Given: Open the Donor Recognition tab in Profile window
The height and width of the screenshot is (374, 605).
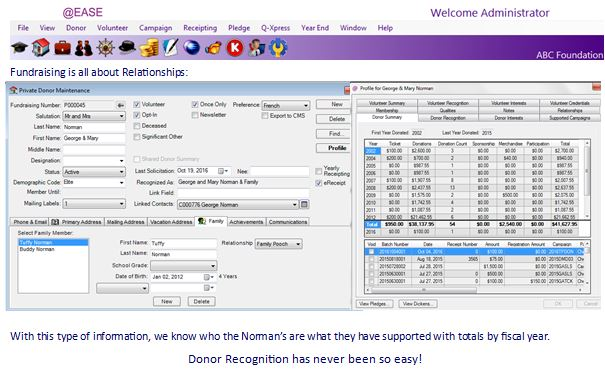Looking at the screenshot, I should (x=448, y=118).
